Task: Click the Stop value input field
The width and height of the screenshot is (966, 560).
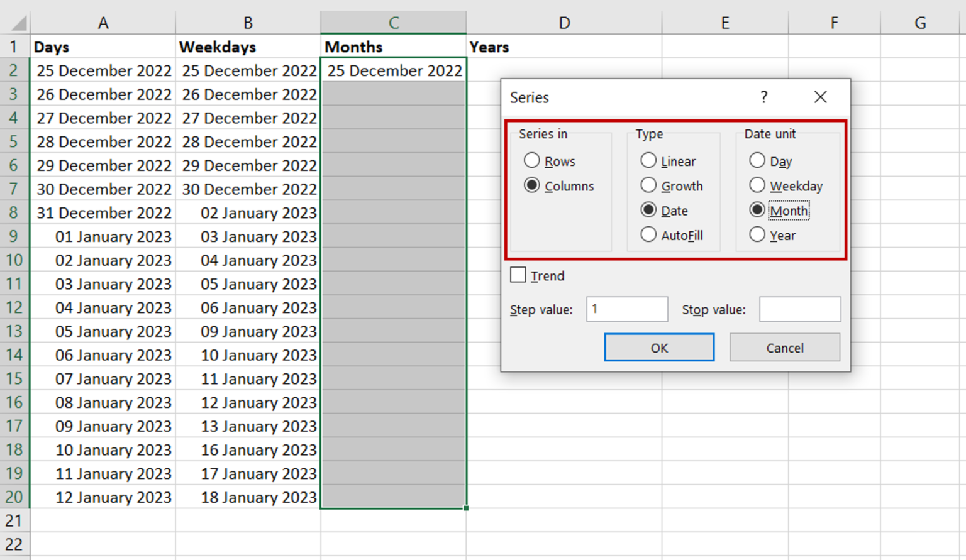Action: pyautogui.click(x=799, y=309)
